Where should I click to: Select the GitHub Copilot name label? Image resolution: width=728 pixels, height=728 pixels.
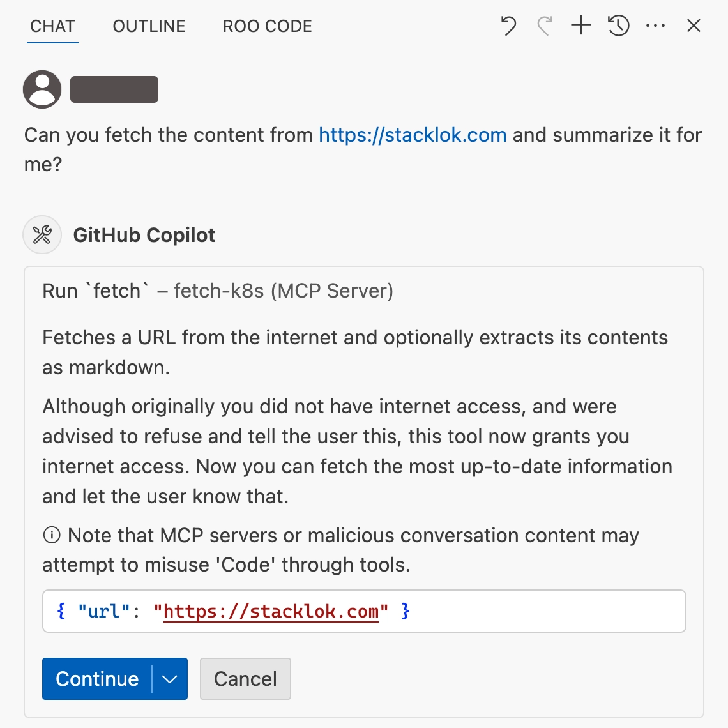click(x=144, y=235)
